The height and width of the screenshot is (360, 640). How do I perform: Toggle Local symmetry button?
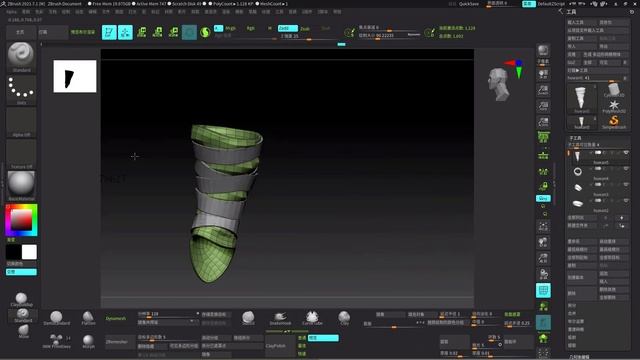tap(543, 171)
